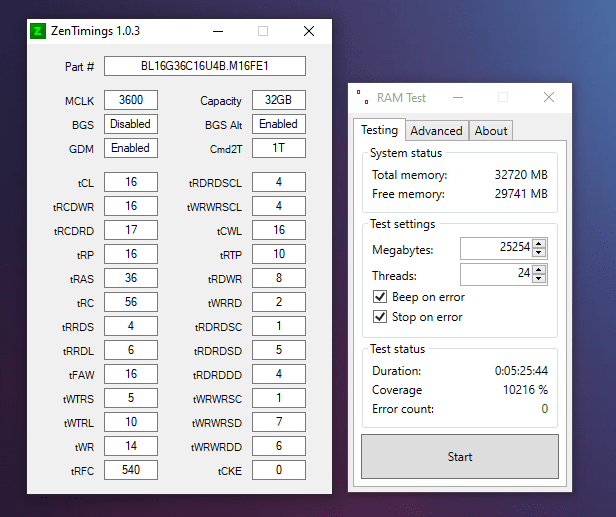Click the tRDRDDD value box

[279, 374]
